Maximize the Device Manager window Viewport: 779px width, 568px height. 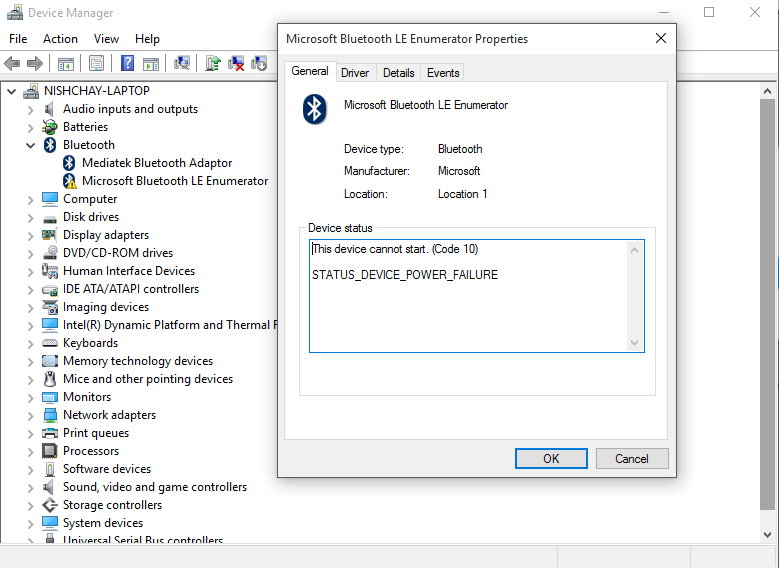[709, 12]
